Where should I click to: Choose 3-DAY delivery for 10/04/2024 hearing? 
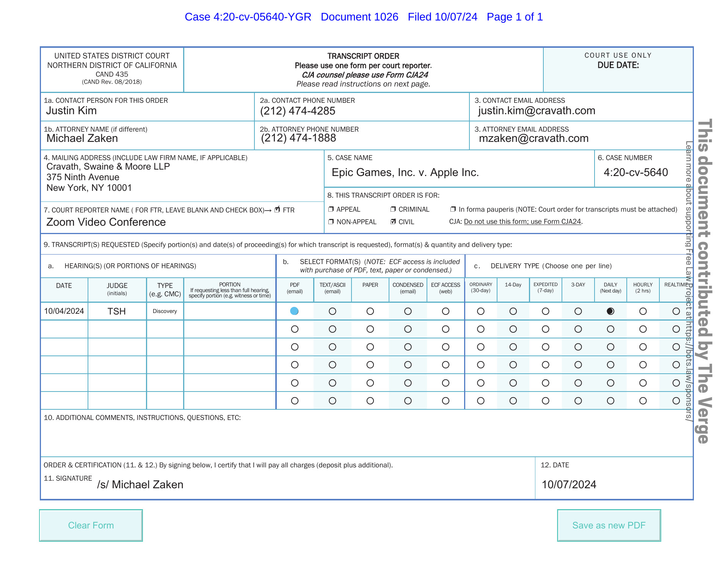[x=578, y=311]
